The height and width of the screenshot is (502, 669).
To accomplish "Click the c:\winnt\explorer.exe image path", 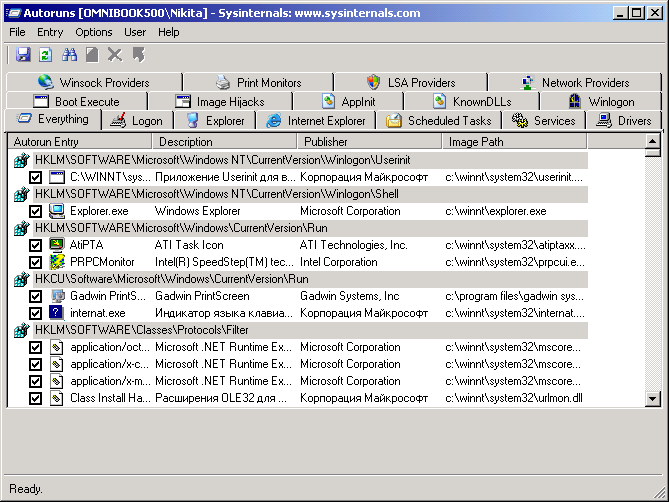I will point(496,211).
